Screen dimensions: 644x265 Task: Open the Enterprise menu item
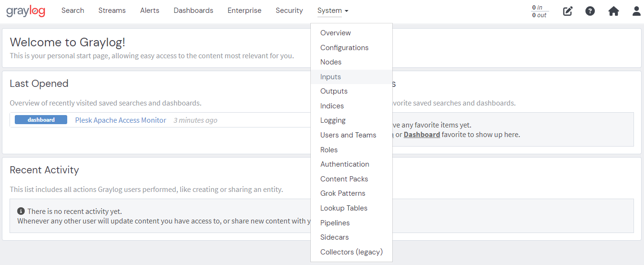(245, 11)
